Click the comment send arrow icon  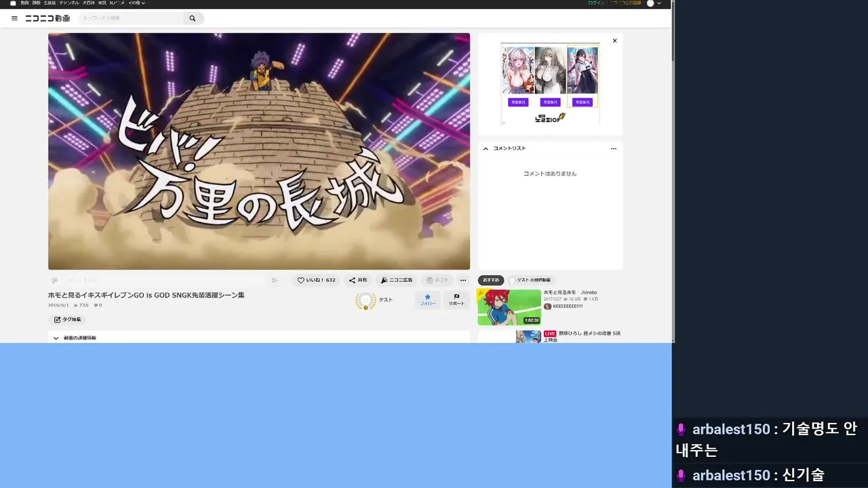(275, 280)
